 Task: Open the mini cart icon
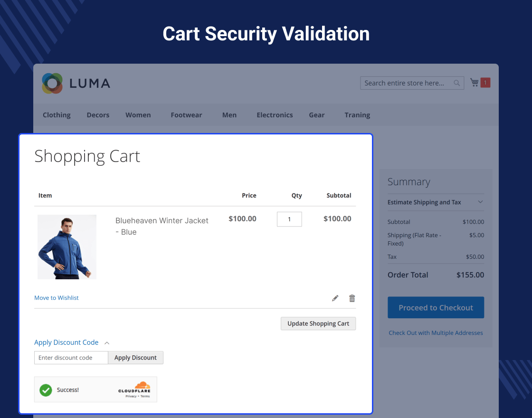coord(475,83)
